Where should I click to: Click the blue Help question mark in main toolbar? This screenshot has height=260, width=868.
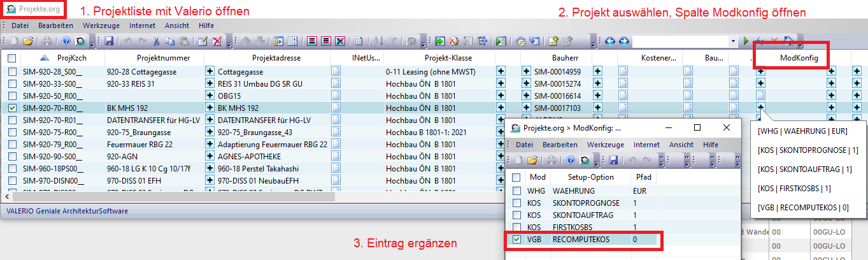click(x=66, y=41)
